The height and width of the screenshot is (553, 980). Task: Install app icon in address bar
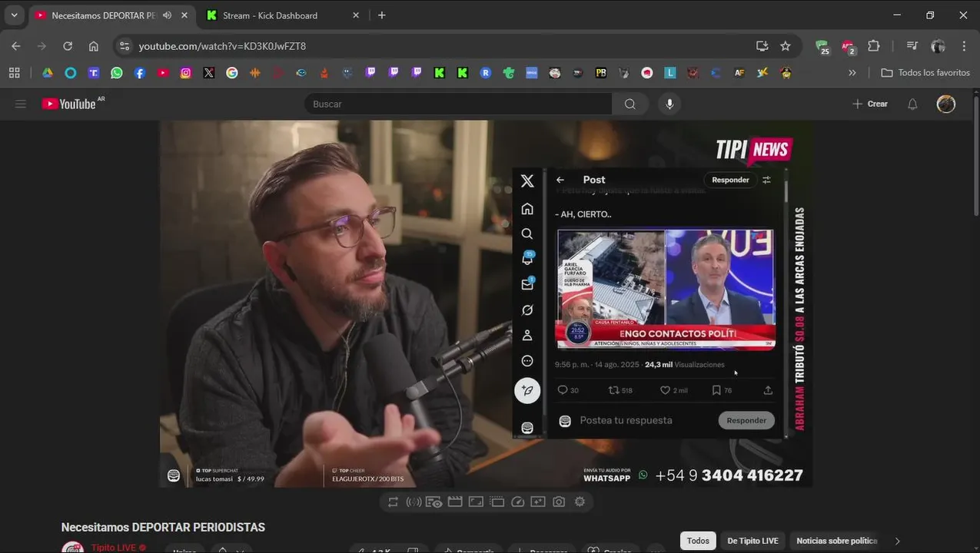[x=762, y=46]
